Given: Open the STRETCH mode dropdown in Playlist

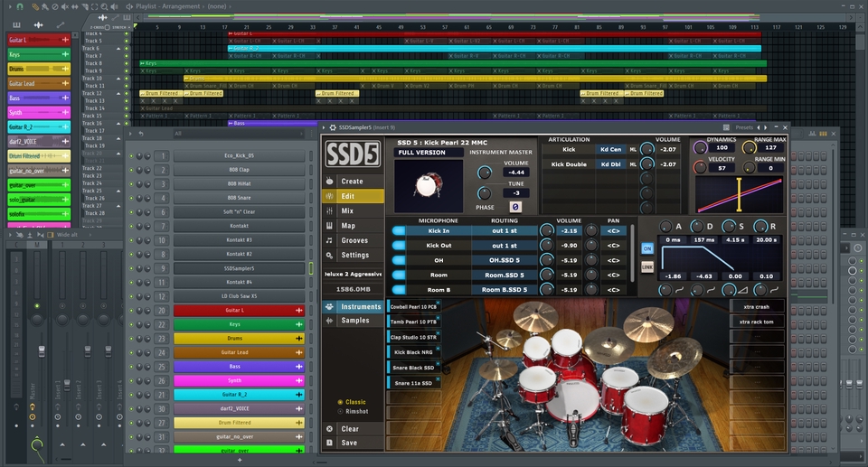Looking at the screenshot, I should tap(119, 27).
